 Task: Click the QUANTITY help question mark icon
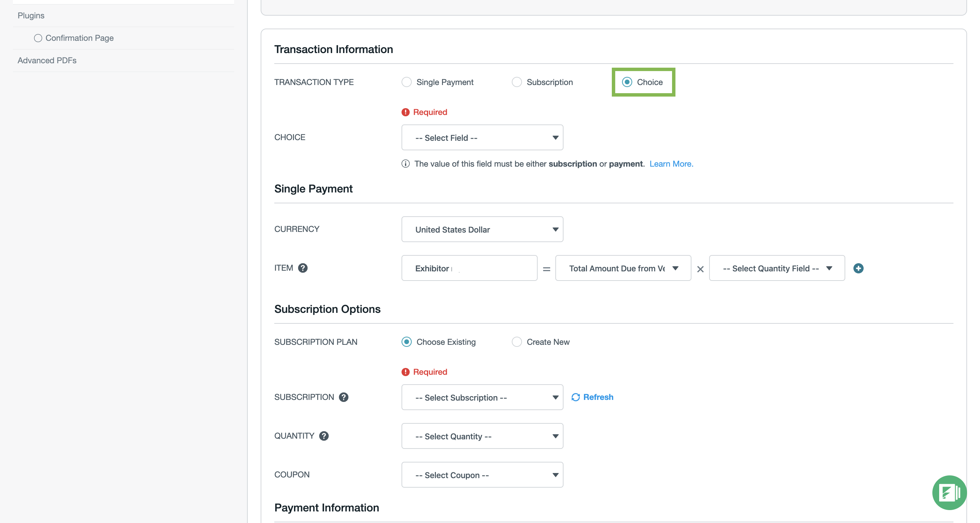click(324, 436)
